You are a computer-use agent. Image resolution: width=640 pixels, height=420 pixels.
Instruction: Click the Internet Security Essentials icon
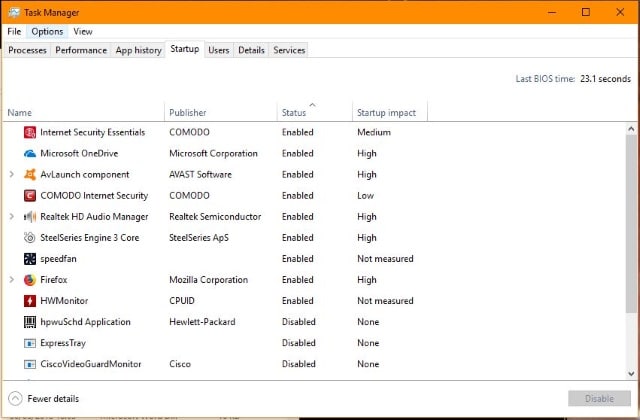(x=30, y=132)
